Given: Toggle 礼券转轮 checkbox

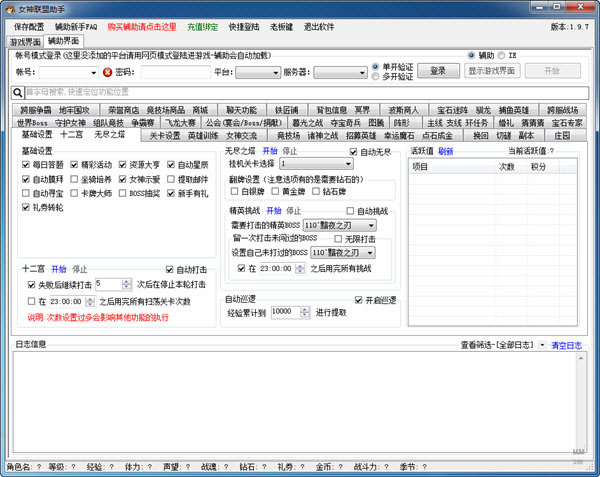Looking at the screenshot, I should coord(26,207).
